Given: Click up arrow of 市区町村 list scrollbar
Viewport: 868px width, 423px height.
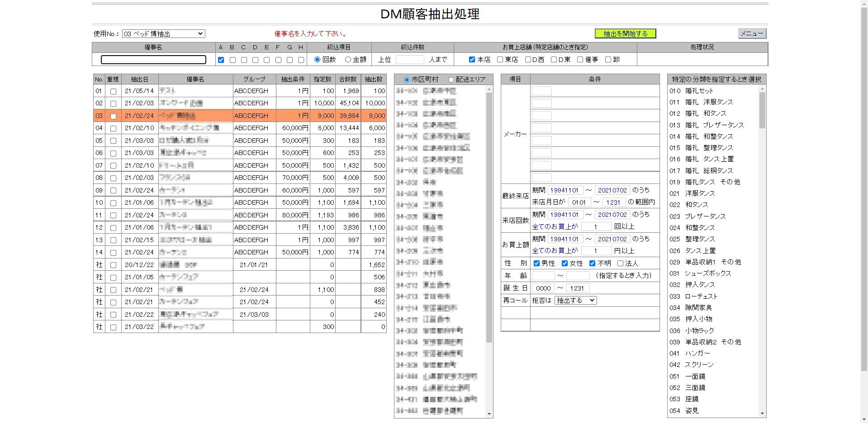Looking at the screenshot, I should [x=489, y=89].
